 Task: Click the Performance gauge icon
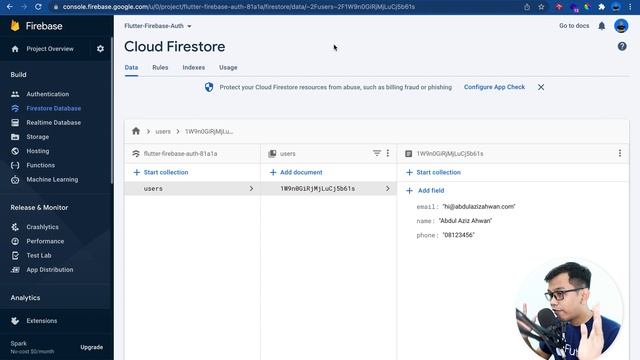tap(15, 241)
